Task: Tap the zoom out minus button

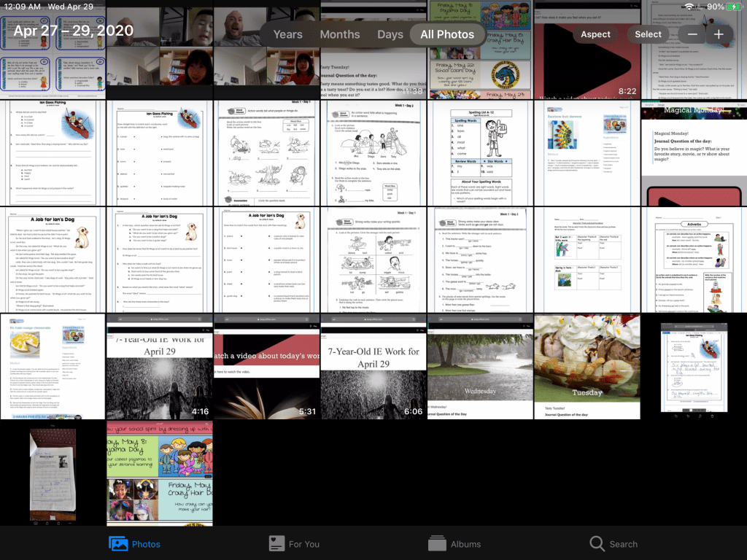Action: click(692, 34)
